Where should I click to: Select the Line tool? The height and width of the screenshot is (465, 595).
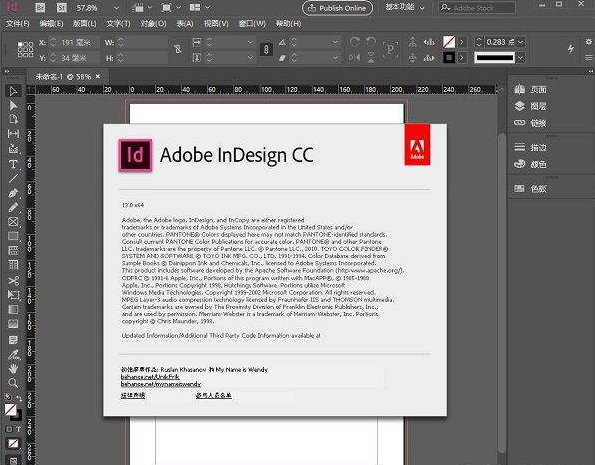click(13, 178)
